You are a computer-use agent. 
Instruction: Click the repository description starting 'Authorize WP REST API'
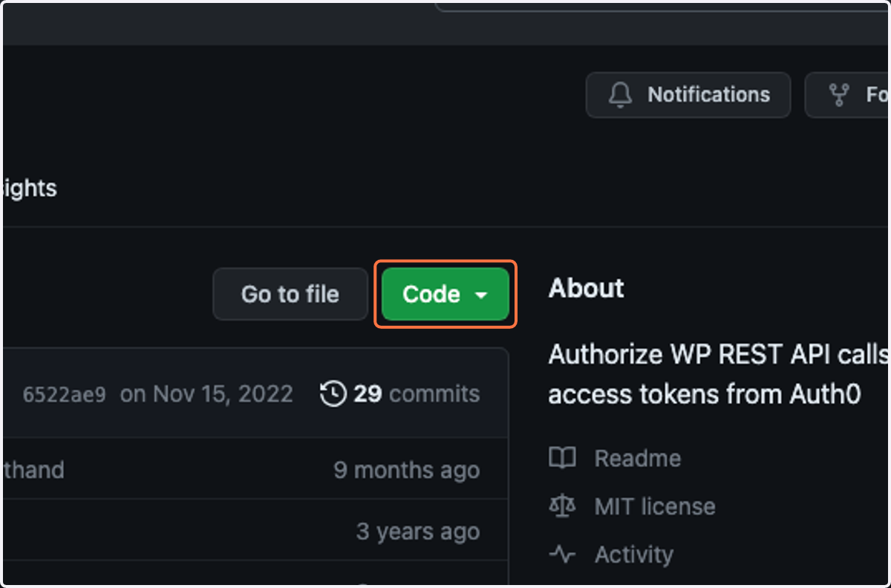point(719,374)
